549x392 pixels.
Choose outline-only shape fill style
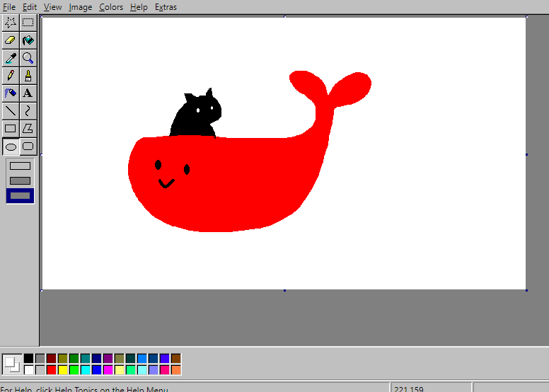(x=20, y=166)
